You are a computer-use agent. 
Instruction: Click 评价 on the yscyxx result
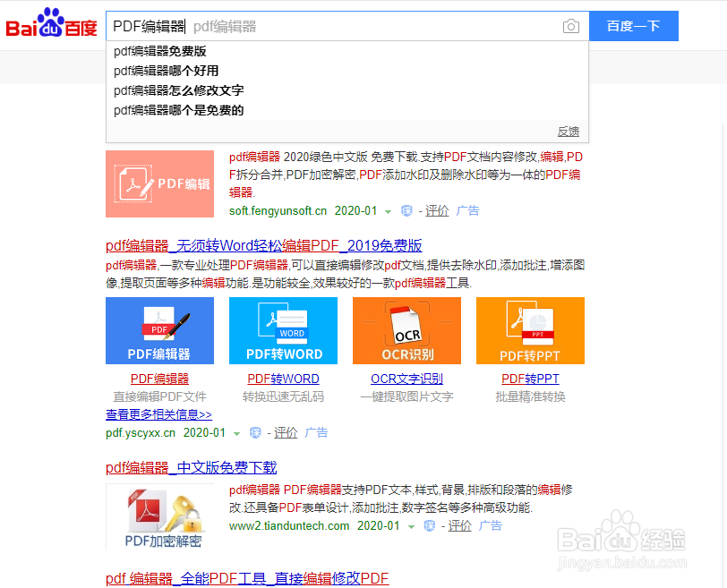[x=285, y=433]
